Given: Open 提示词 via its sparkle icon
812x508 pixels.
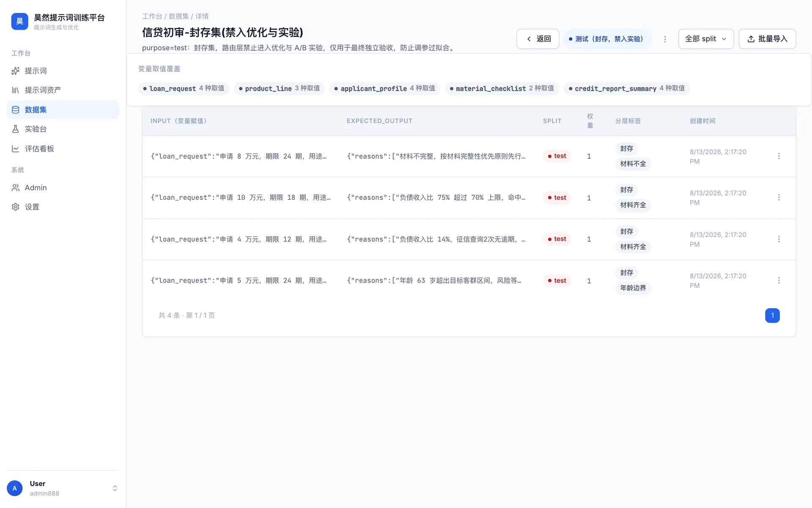Looking at the screenshot, I should pyautogui.click(x=16, y=71).
